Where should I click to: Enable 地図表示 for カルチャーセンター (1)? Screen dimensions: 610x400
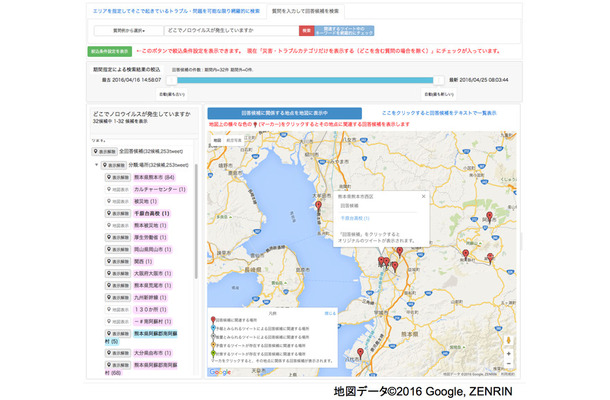(x=118, y=189)
